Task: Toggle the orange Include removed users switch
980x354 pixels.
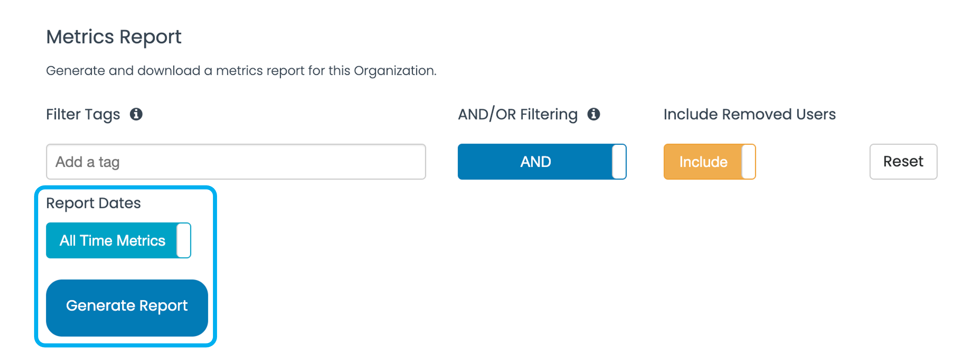Action: 710,162
